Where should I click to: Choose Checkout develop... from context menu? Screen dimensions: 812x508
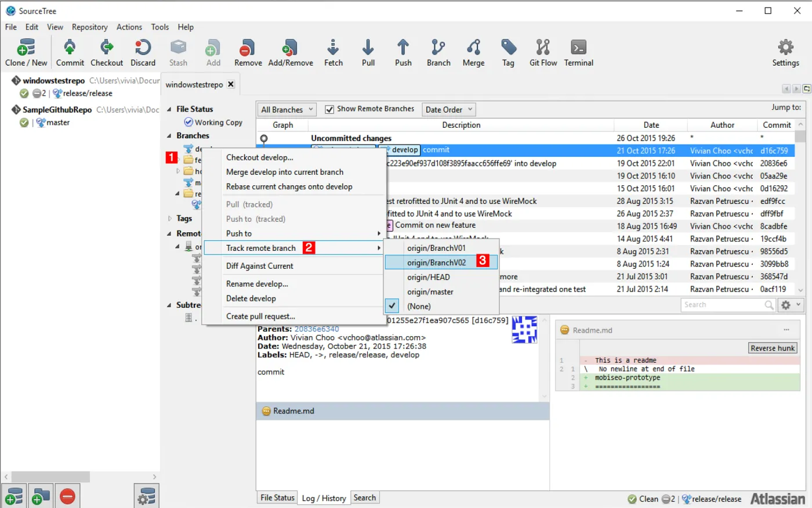[293, 157]
